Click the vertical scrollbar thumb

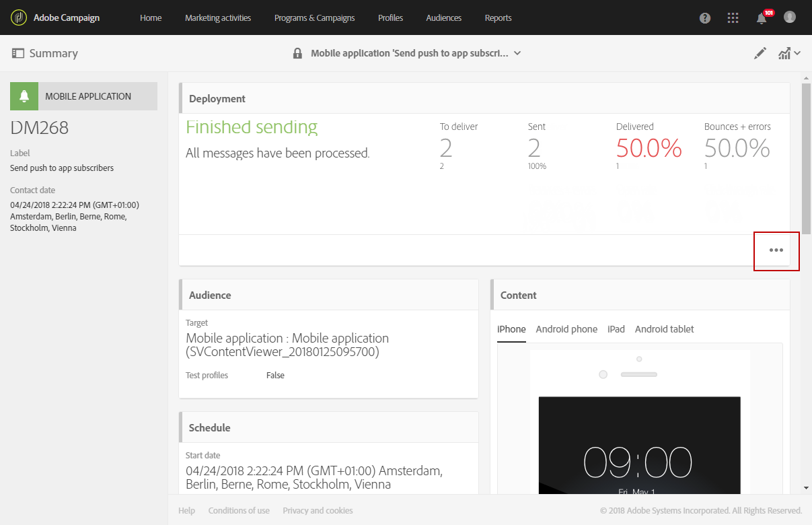coord(806,158)
